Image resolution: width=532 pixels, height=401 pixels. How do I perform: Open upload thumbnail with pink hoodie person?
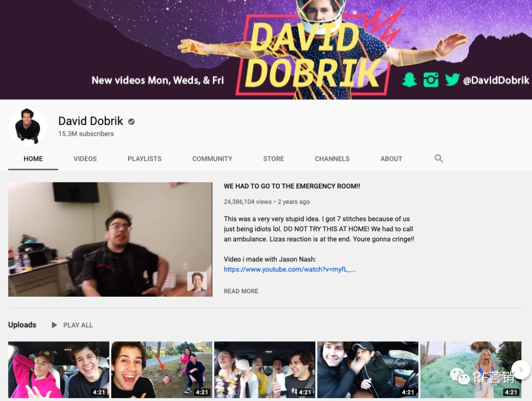[x=59, y=370]
